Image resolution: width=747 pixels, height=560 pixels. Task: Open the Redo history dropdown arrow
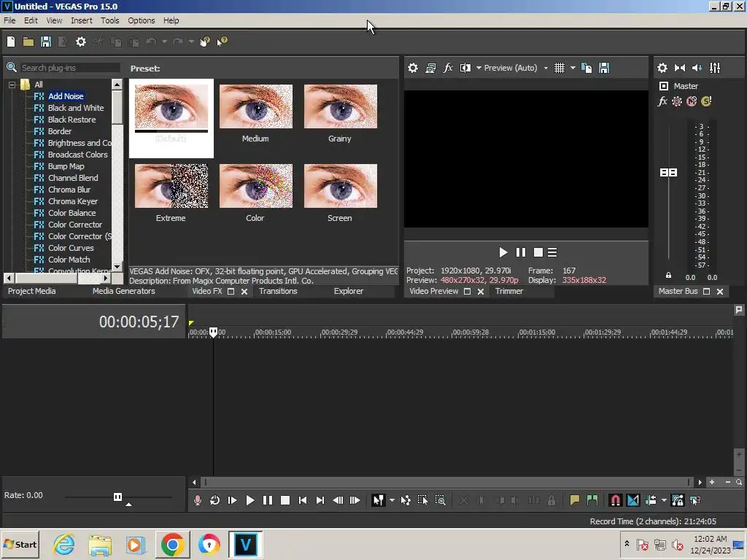point(191,42)
